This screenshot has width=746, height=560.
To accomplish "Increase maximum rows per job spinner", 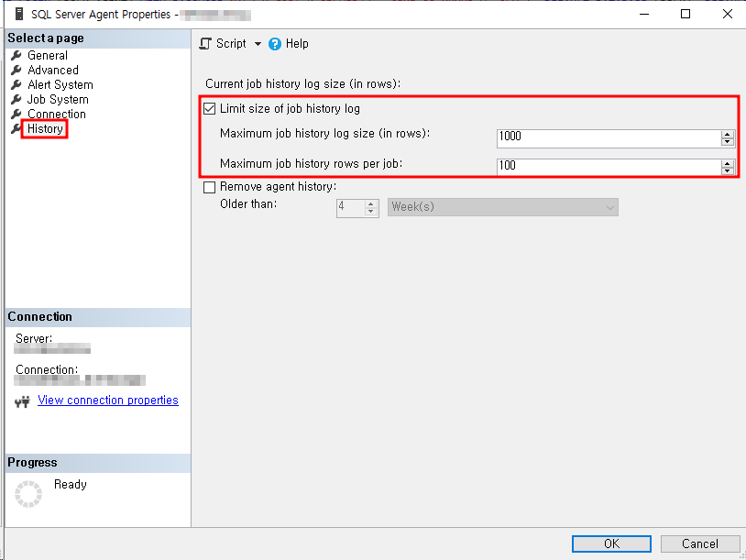I will pyautogui.click(x=727, y=164).
